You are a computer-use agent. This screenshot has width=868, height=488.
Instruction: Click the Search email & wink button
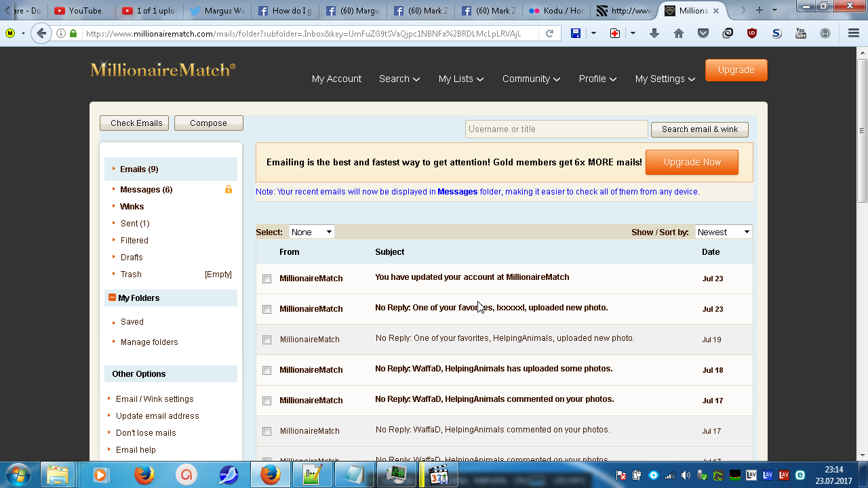pyautogui.click(x=700, y=129)
